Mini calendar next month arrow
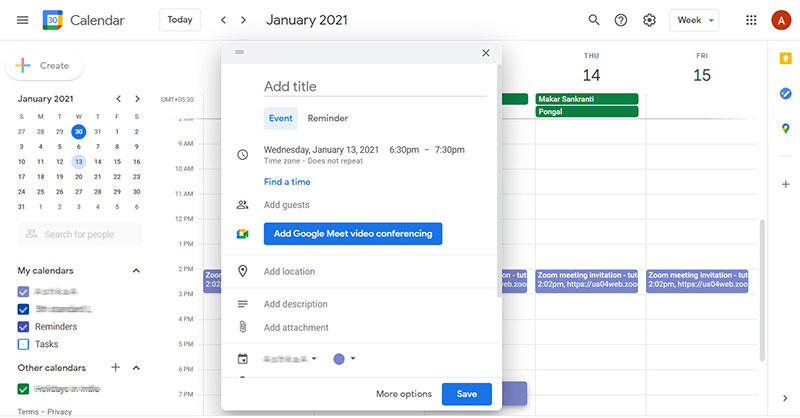The image size is (800, 418). [x=137, y=99]
